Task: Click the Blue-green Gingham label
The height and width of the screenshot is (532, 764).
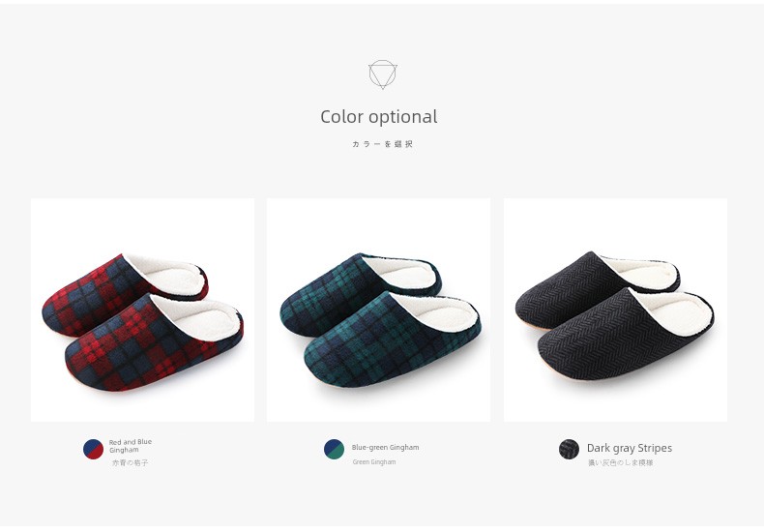Action: pos(385,447)
